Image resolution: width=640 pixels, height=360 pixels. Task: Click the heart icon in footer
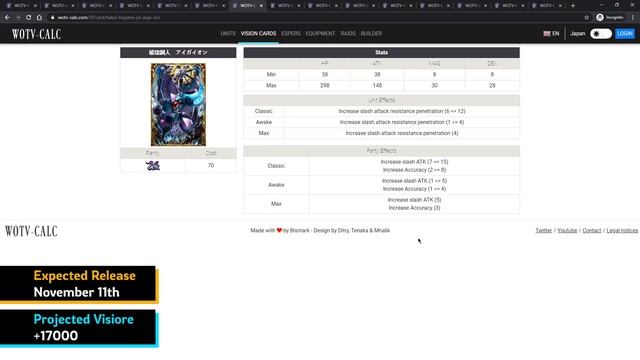[279, 230]
